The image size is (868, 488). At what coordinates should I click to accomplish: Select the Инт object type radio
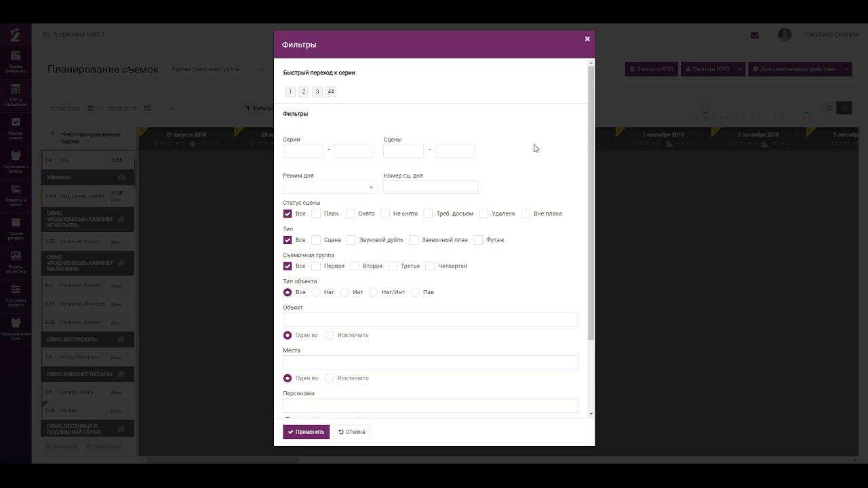[x=344, y=292]
